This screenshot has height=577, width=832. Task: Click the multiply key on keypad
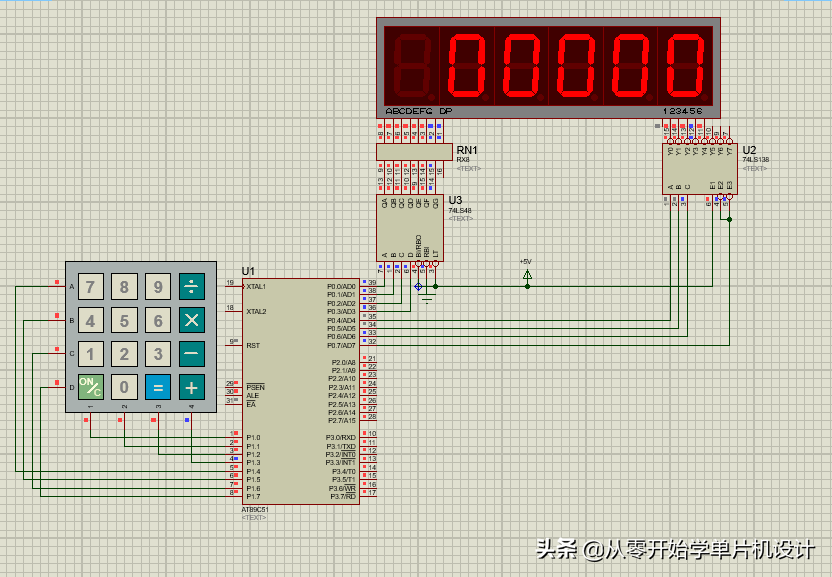coord(192,321)
